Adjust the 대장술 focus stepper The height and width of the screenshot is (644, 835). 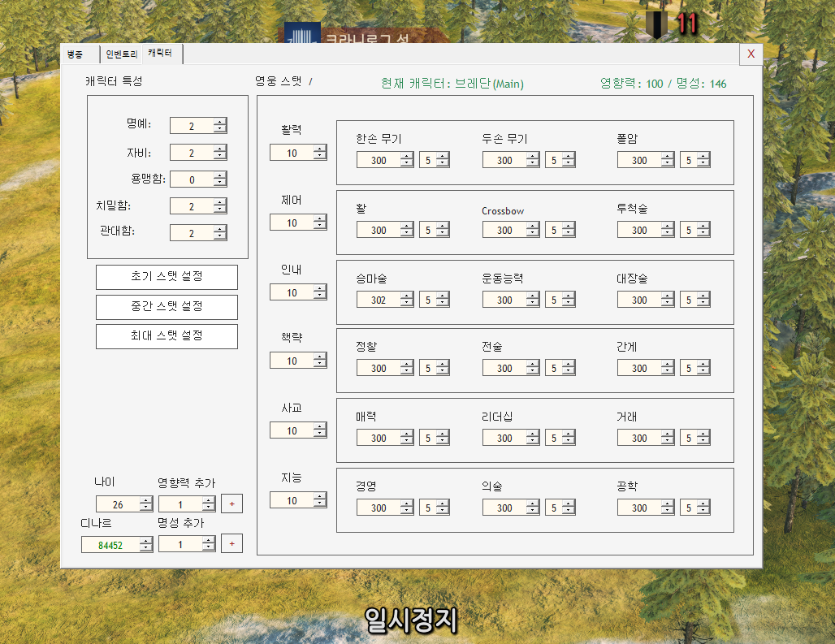coord(703,299)
